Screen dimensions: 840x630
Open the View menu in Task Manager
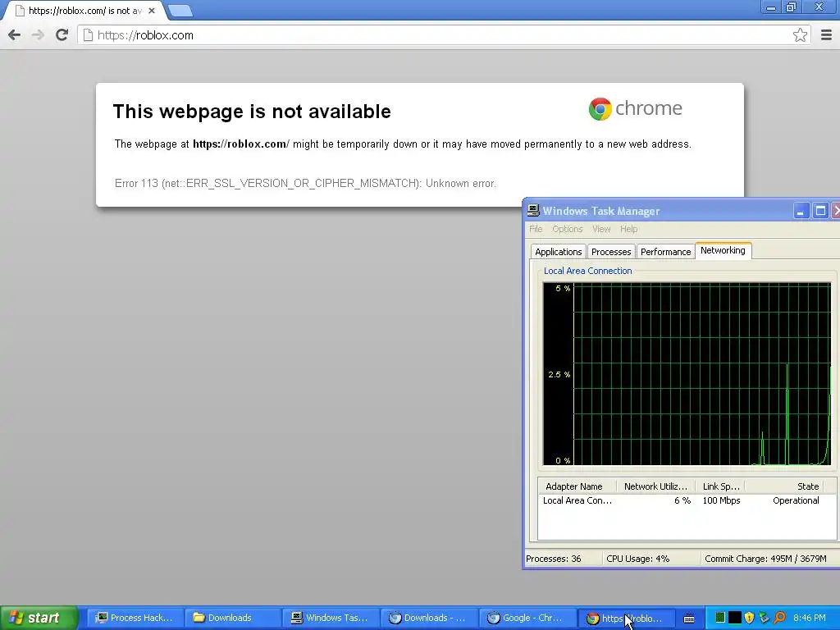point(601,229)
